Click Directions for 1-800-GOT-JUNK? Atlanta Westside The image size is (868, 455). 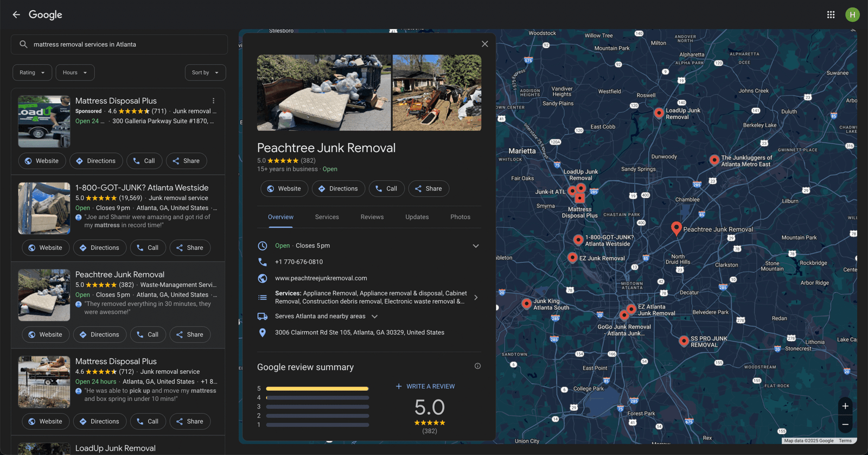[x=99, y=248]
